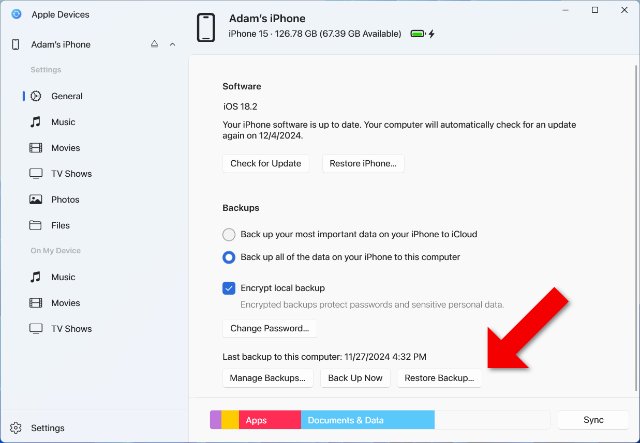Maximize the Apple Devices window
The height and width of the screenshot is (443, 640).
point(595,10)
